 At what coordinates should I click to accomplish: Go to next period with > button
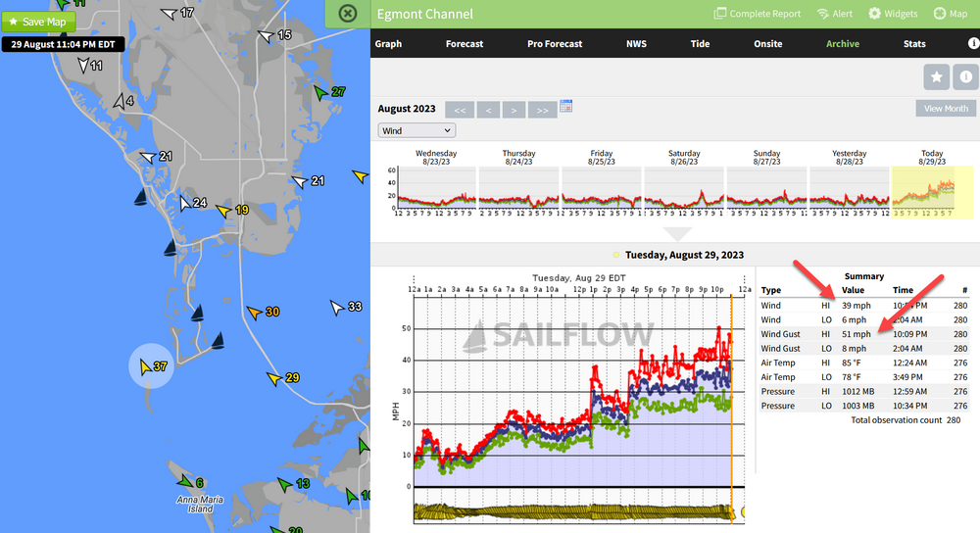coord(514,110)
